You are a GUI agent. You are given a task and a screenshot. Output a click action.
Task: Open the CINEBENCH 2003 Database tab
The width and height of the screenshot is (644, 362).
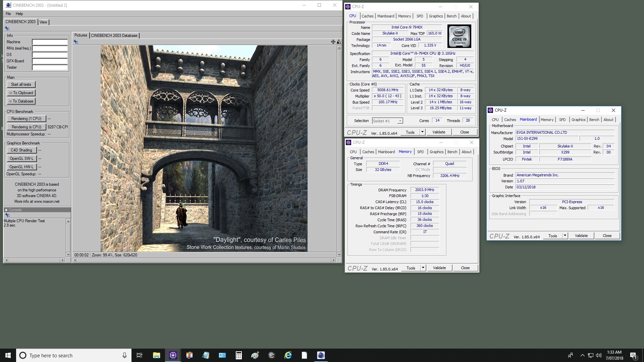pyautogui.click(x=114, y=36)
